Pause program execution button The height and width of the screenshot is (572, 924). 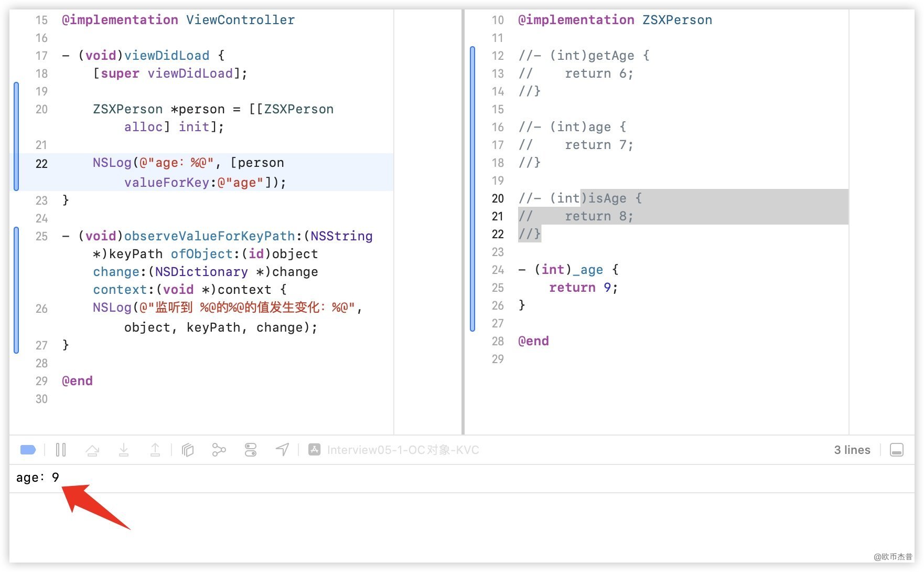pos(61,450)
